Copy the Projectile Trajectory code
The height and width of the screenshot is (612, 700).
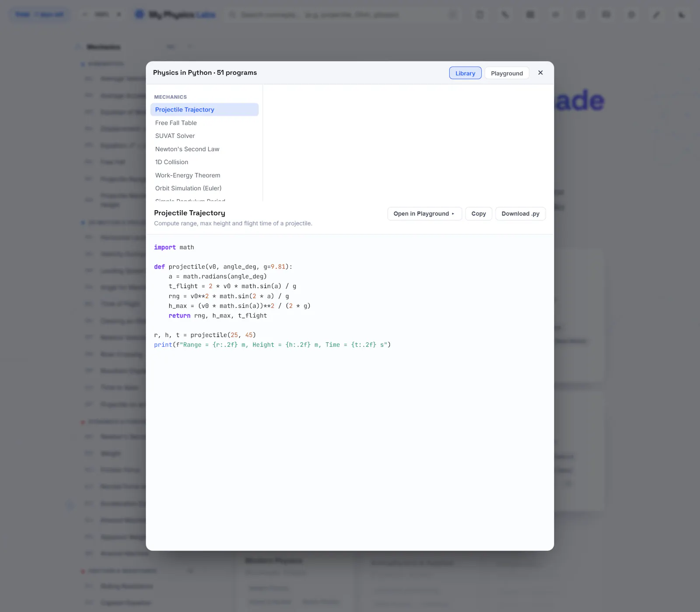(x=479, y=214)
